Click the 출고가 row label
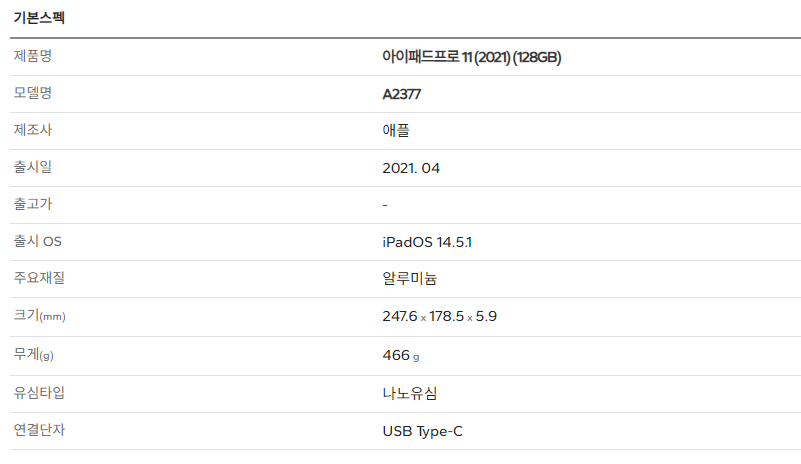This screenshot has height=464, width=801. [x=33, y=204]
